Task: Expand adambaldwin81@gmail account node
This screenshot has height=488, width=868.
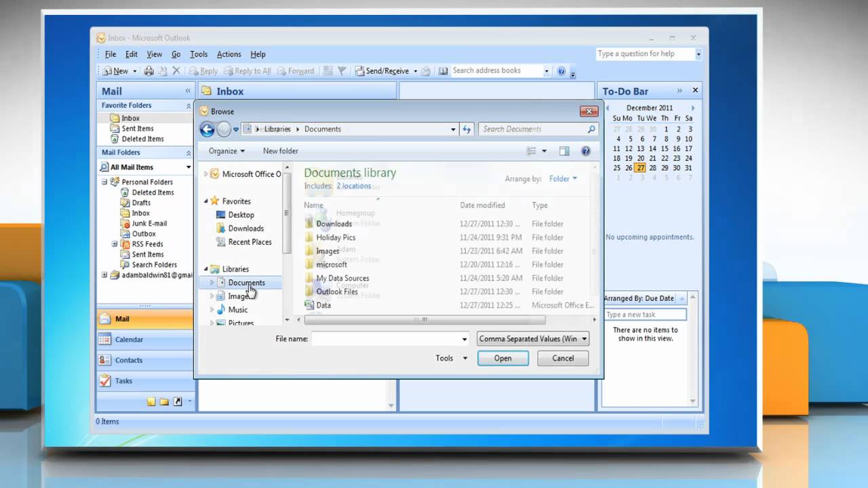Action: click(x=104, y=275)
